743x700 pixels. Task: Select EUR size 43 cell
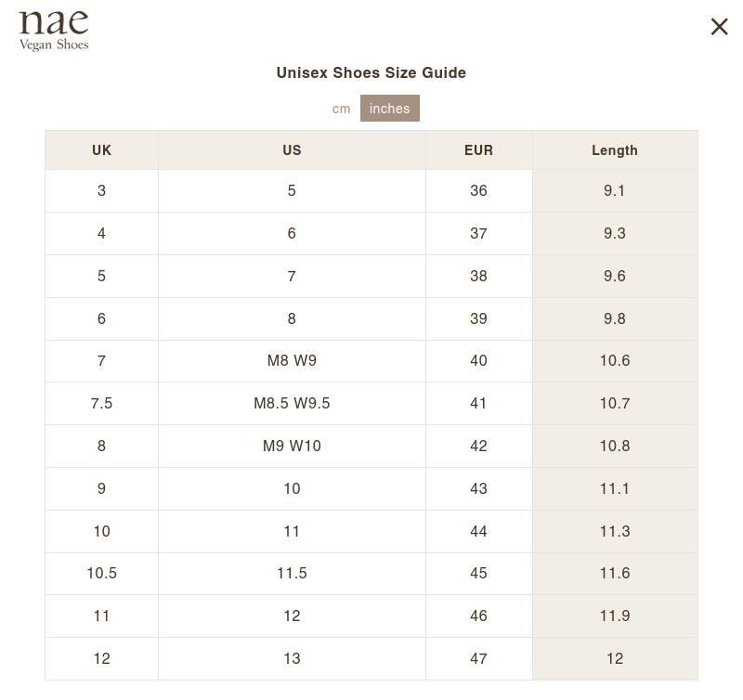coord(478,488)
